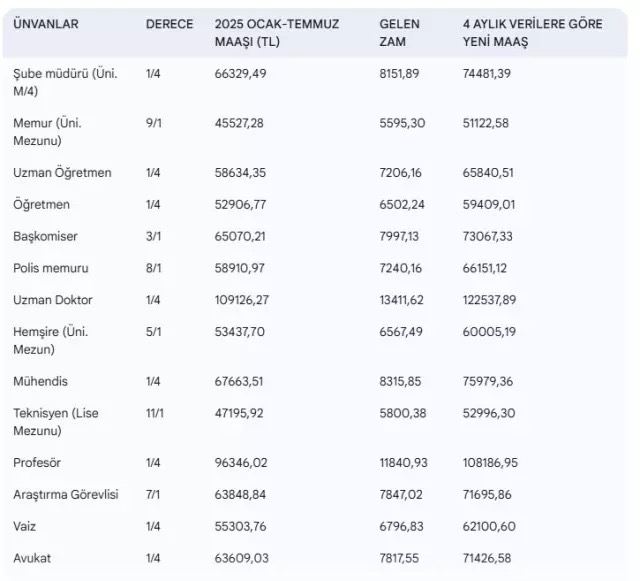Click the DERECE column header

pos(169,24)
